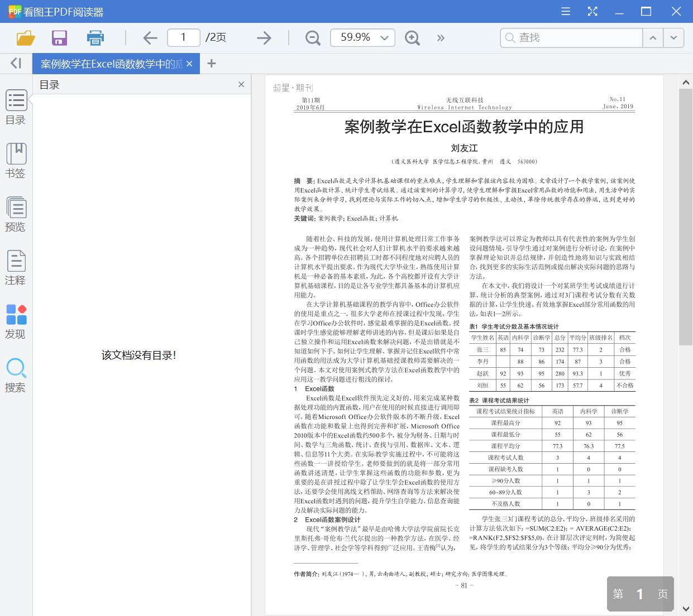693x616 pixels.
Task: Click the 不及格人数 row label in table 2
Action: click(505, 503)
